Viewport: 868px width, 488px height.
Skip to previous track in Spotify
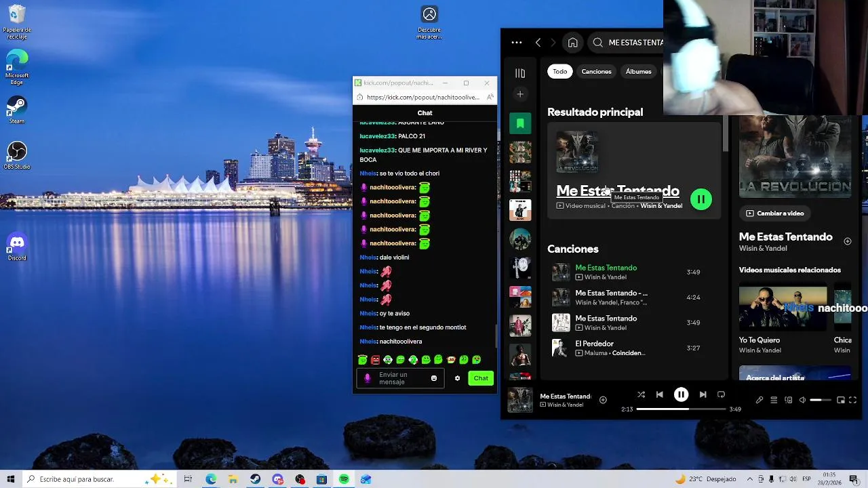(659, 394)
